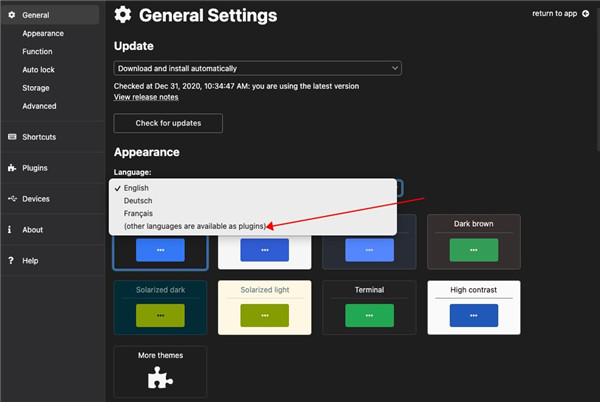600x402 pixels.
Task: Open the update mode dropdown
Action: 257,68
